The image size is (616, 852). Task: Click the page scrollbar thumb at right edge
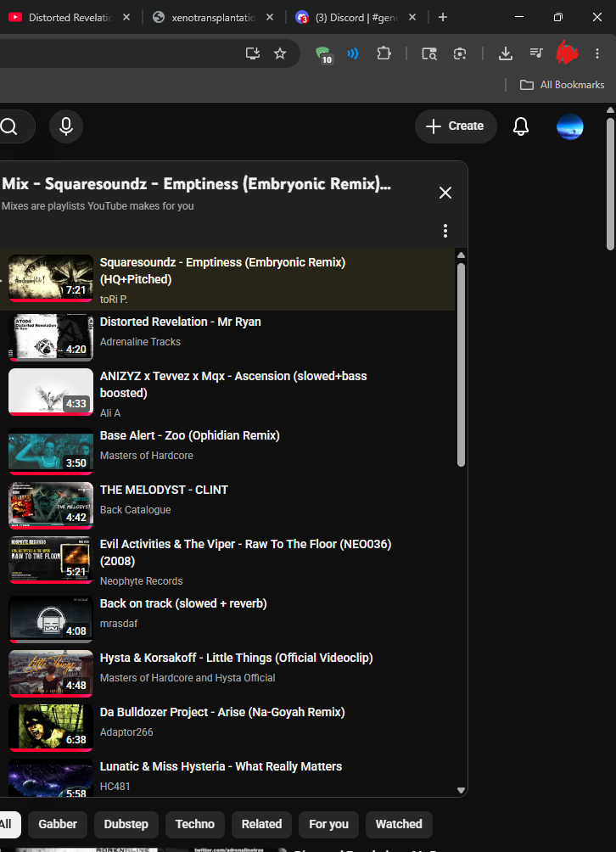611,183
